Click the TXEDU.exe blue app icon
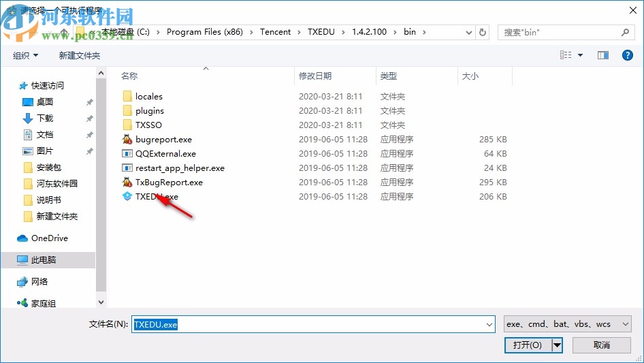 (127, 197)
